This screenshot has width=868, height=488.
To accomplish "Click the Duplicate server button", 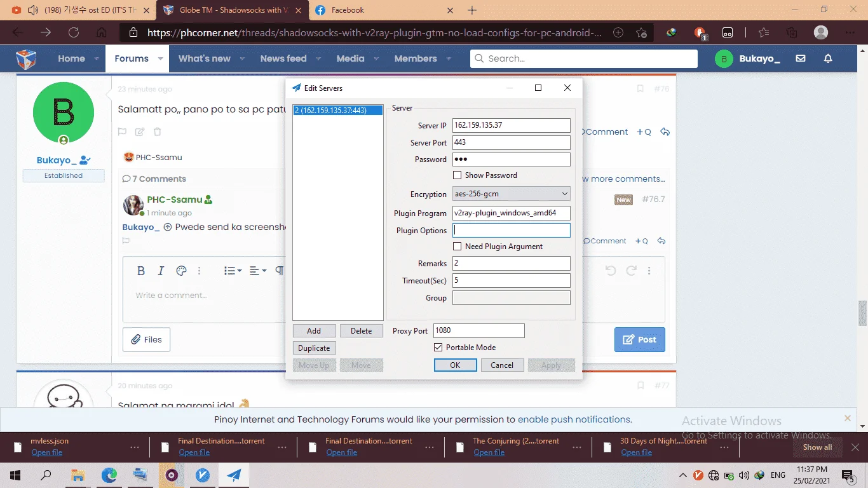I will pos(314,348).
